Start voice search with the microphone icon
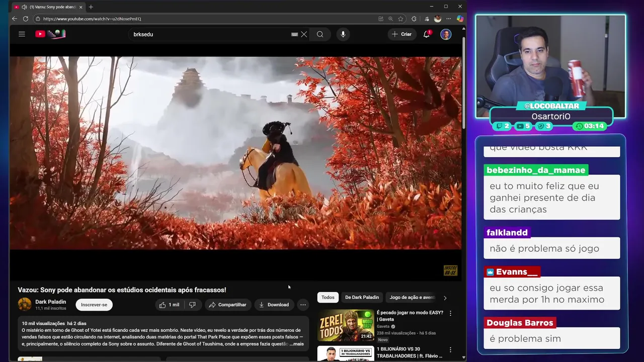Screen dimensions: 644x362 343,34
